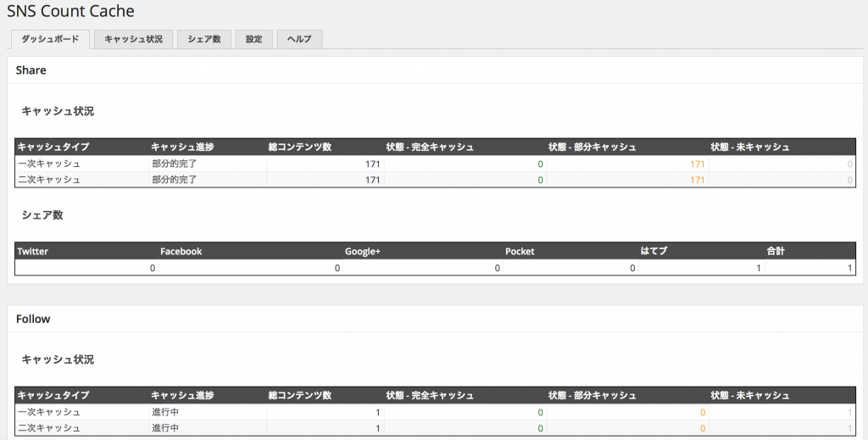
Task: Select the Twitter column header
Action: [33, 252]
